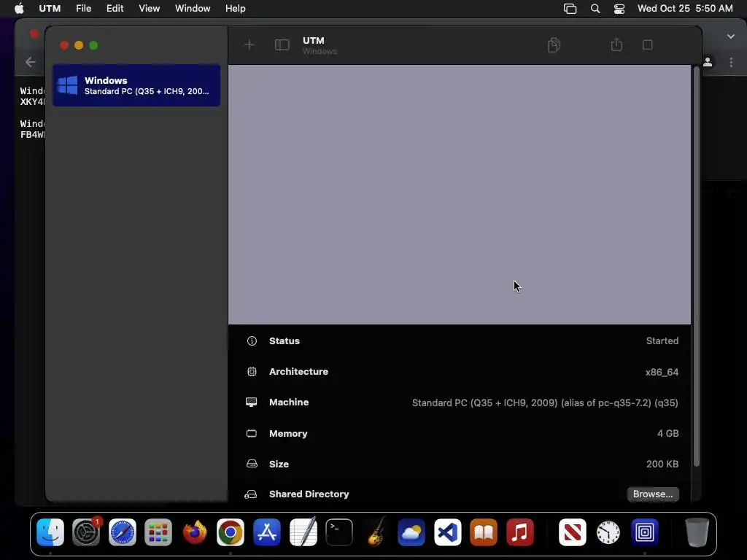Open Visual Studio Code from the Dock
This screenshot has width=747, height=560.
[448, 532]
